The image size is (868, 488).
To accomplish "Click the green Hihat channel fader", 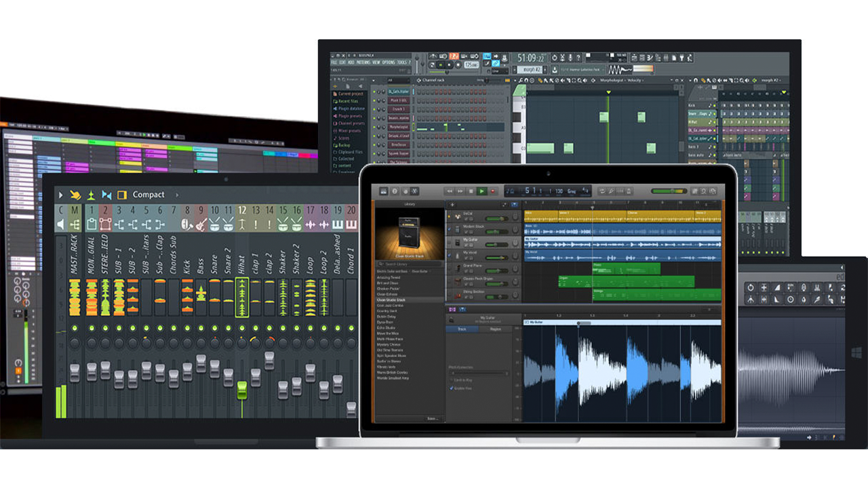I will (x=242, y=389).
